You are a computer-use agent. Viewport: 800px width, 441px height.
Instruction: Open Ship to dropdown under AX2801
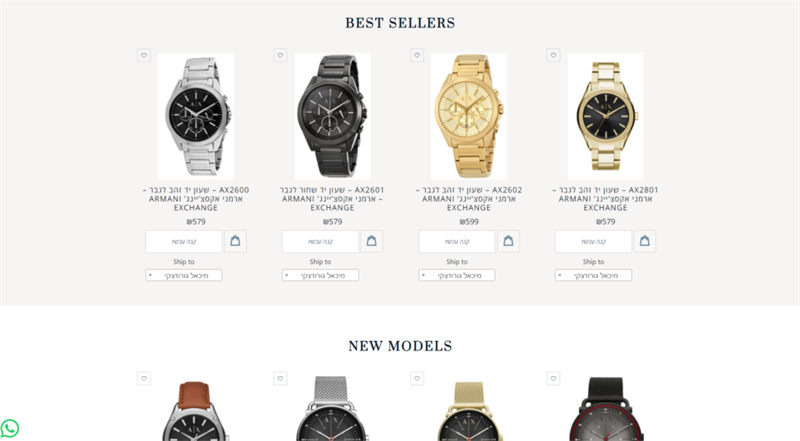[593, 275]
